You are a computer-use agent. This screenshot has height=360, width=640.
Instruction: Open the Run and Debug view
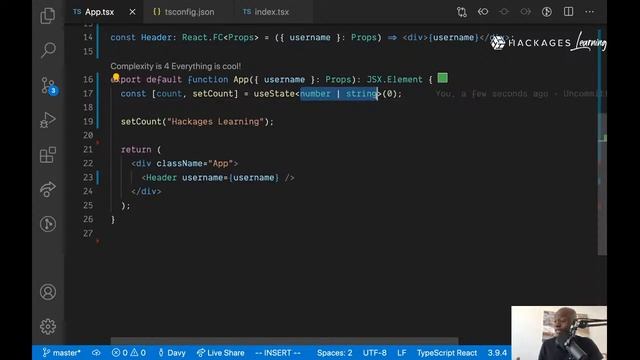click(48, 120)
